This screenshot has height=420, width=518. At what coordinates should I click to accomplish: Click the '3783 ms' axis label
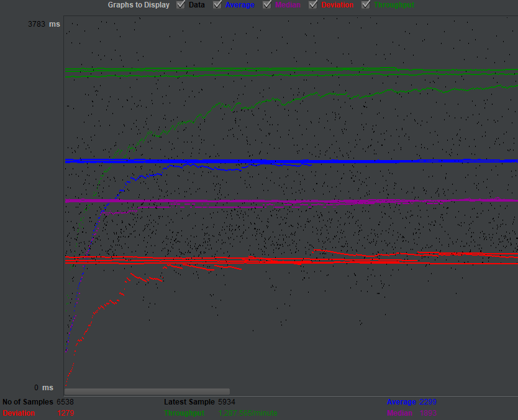click(x=44, y=24)
